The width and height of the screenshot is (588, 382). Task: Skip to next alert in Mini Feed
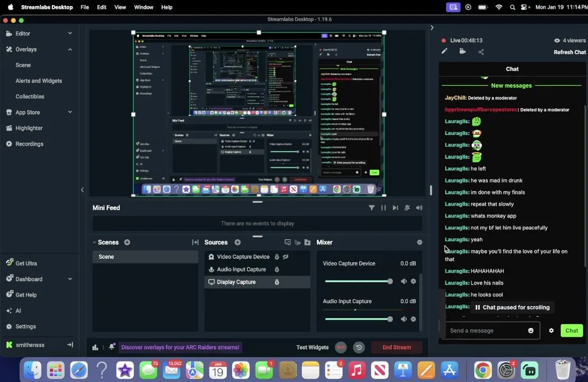(395, 207)
